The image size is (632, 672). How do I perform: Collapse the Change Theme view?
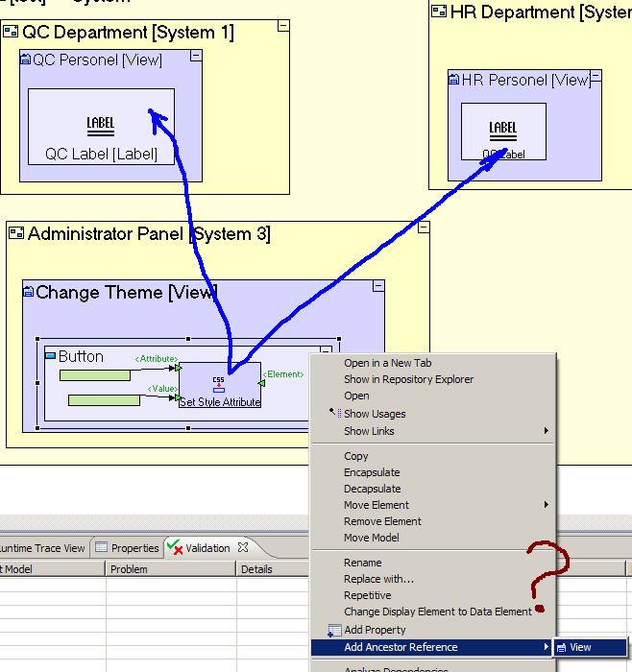pyautogui.click(x=378, y=286)
